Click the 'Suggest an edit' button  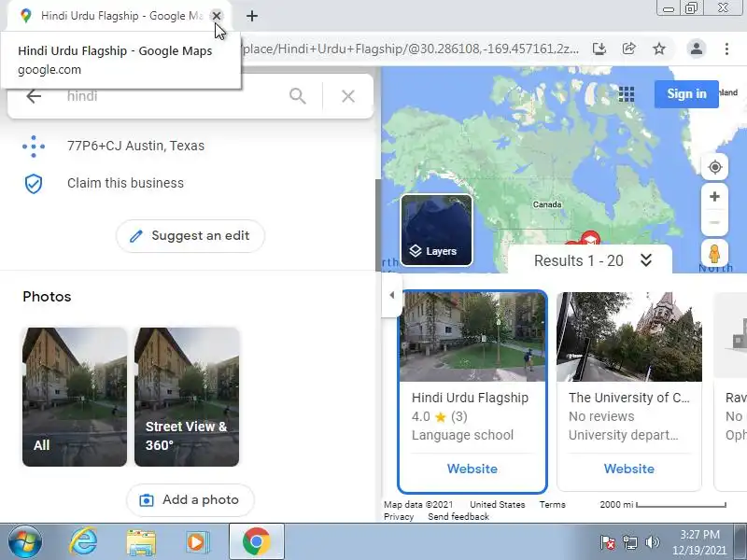[x=190, y=236]
